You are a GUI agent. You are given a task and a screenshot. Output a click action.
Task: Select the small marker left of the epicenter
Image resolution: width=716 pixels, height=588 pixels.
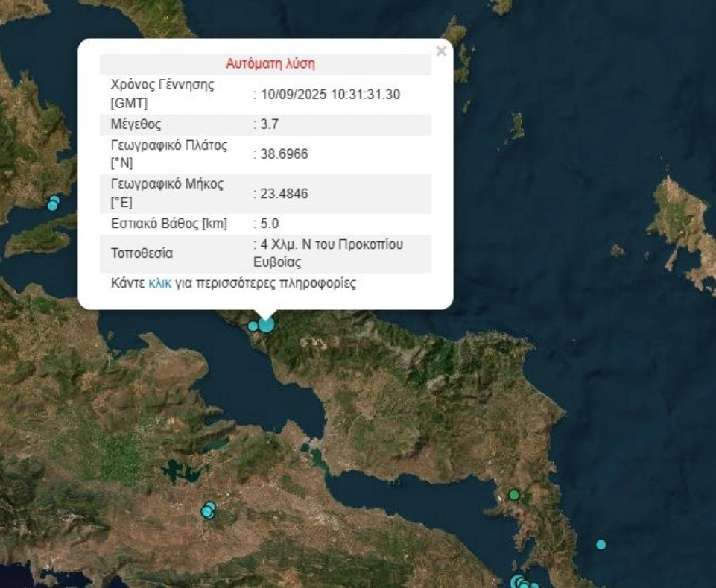pyautogui.click(x=253, y=326)
